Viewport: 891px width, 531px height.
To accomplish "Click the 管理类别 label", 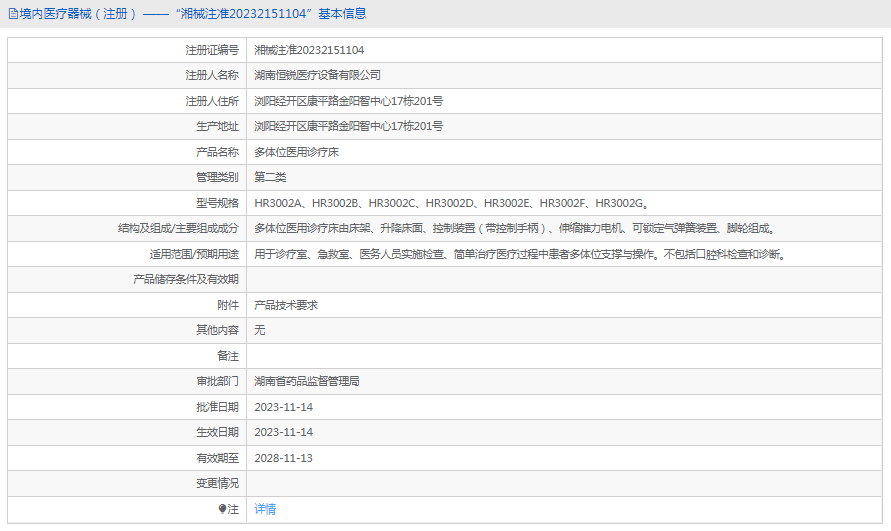I will tap(217, 177).
